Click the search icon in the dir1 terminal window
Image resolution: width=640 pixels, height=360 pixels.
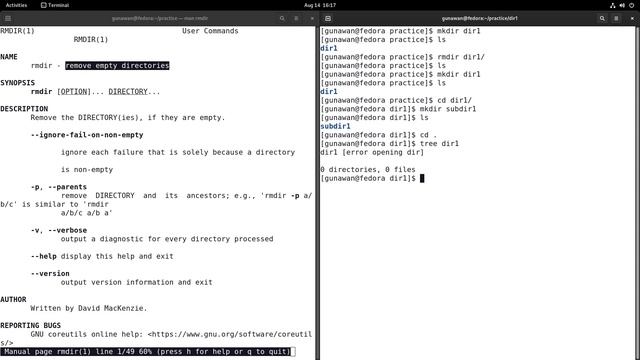(x=602, y=18)
